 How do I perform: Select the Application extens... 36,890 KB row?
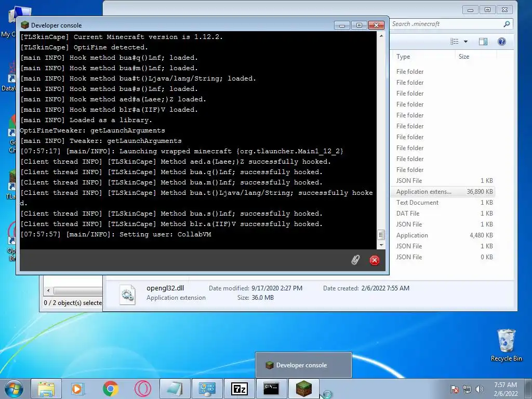tap(444, 192)
